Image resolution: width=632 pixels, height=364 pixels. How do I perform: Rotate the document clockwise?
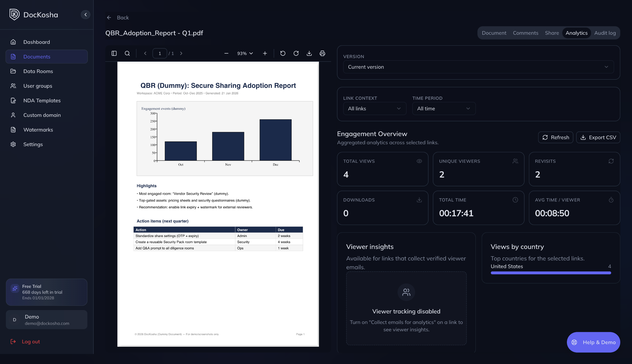(296, 53)
